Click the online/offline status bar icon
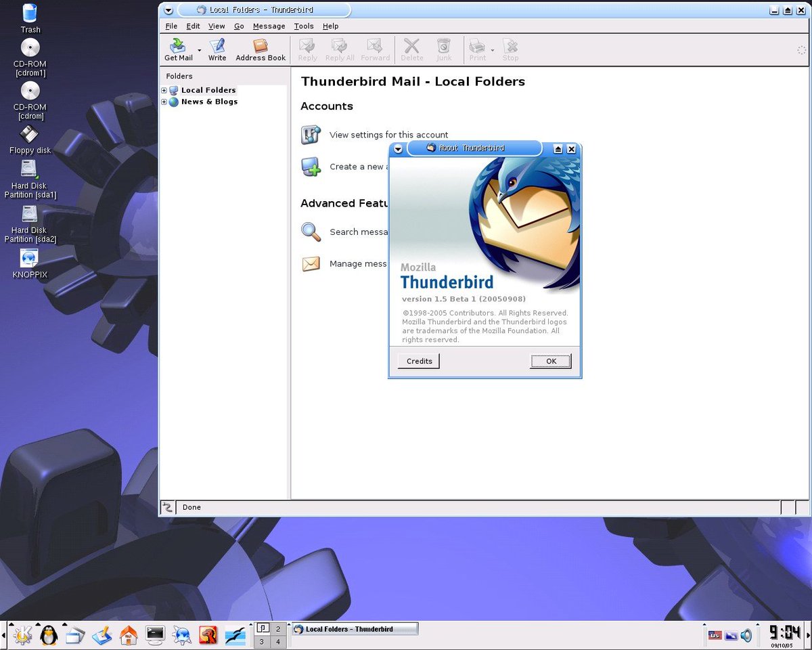Viewport: 812px width, 650px height. (x=168, y=507)
